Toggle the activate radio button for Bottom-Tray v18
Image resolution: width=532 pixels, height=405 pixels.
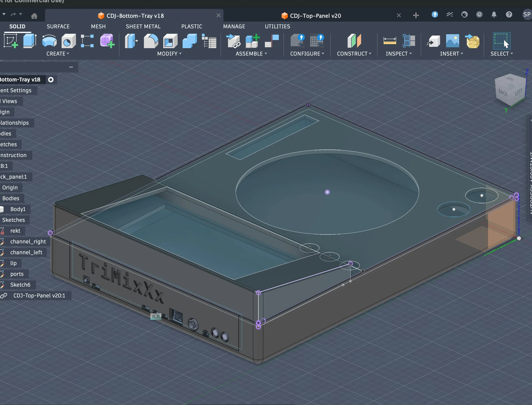(51, 80)
